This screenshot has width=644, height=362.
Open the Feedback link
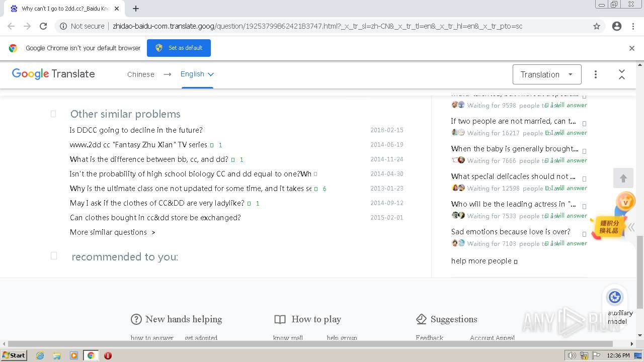(x=429, y=338)
